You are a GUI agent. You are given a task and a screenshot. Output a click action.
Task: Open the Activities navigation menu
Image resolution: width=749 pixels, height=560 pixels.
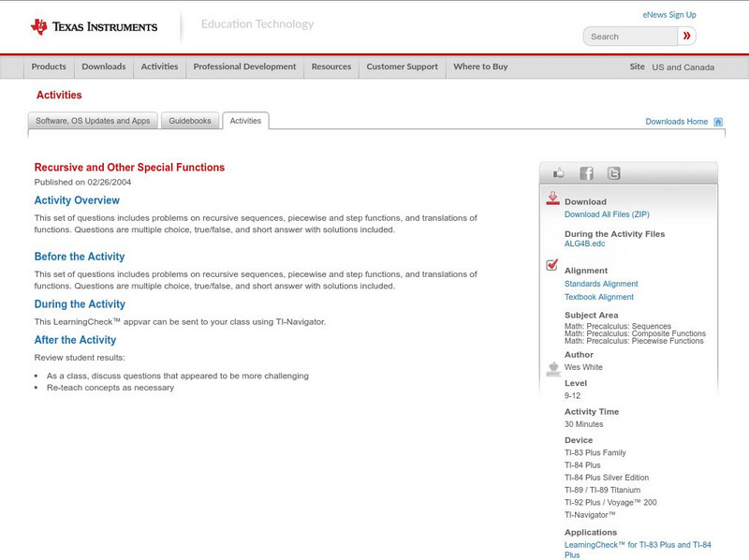tap(159, 66)
